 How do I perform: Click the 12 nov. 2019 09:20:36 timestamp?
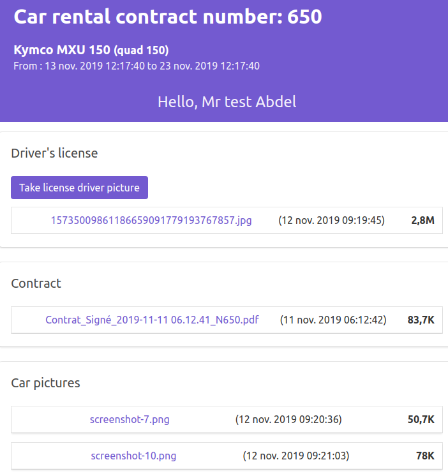tap(288, 420)
